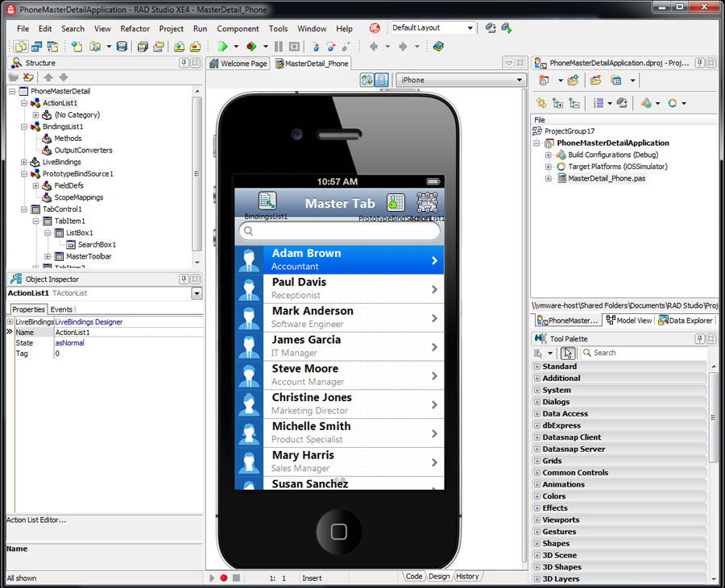Switch to the Code tab below the designer
Viewport: 725px width, 588px height.
tap(414, 577)
